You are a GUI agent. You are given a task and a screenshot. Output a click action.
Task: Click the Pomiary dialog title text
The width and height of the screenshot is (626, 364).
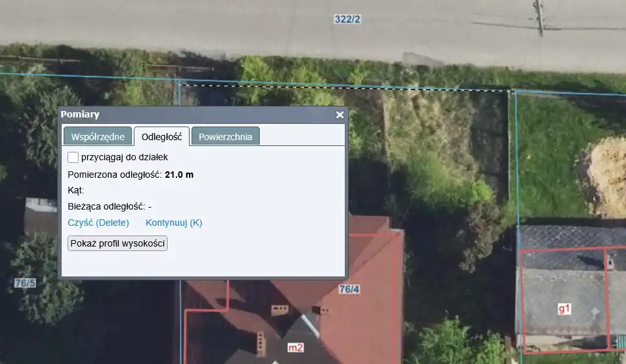(80, 114)
